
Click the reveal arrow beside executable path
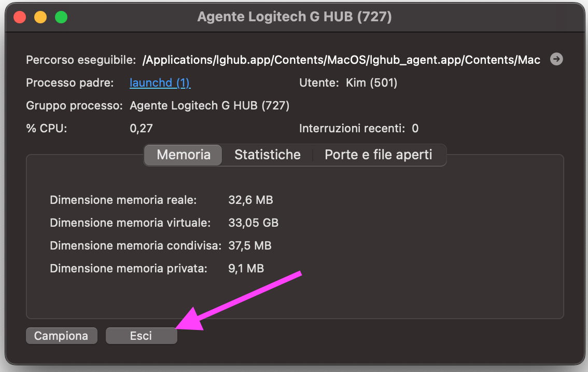pos(556,59)
